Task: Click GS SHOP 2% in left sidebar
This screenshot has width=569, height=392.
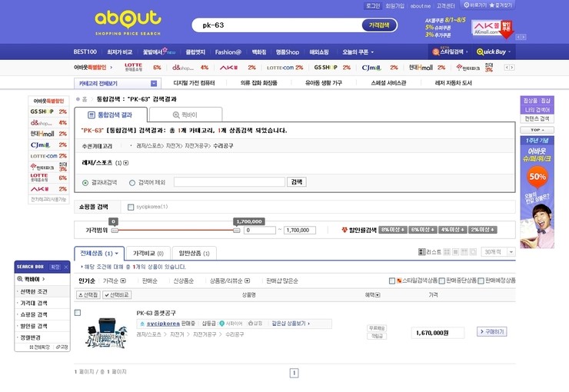Action: point(48,111)
